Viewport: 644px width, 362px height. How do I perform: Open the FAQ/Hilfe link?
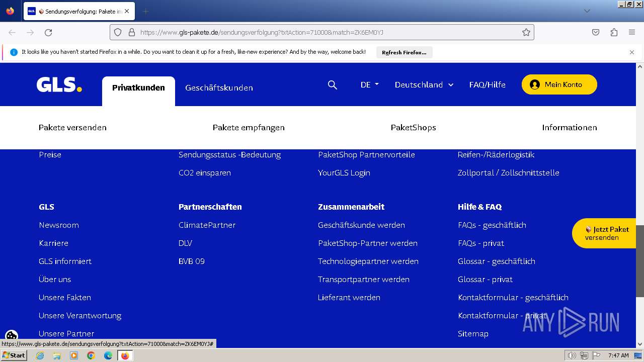coord(488,84)
